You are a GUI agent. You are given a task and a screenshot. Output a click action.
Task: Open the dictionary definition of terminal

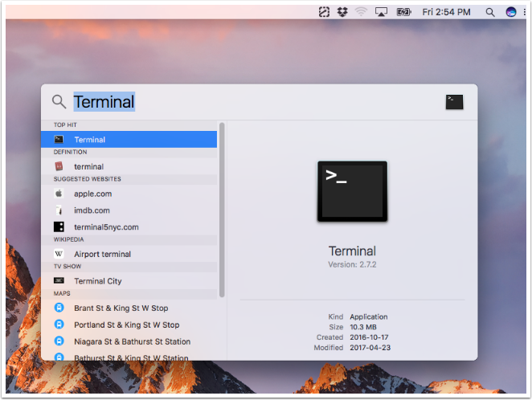coord(129,166)
